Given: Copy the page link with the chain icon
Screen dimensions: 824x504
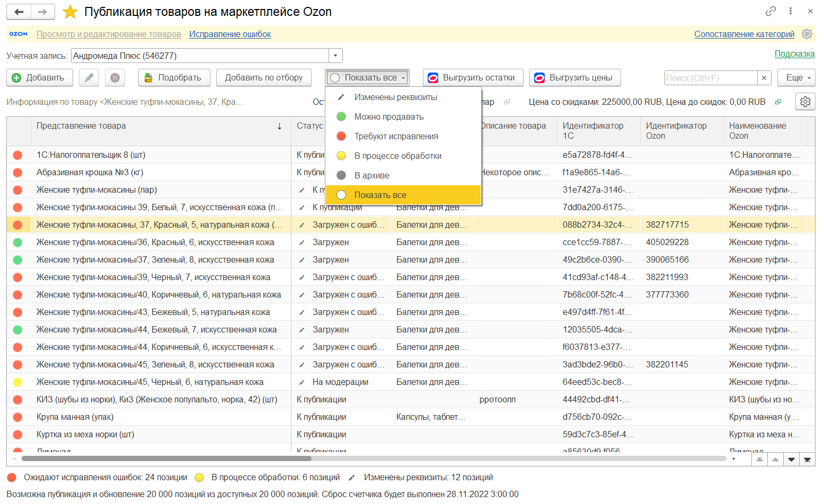Looking at the screenshot, I should (770, 11).
